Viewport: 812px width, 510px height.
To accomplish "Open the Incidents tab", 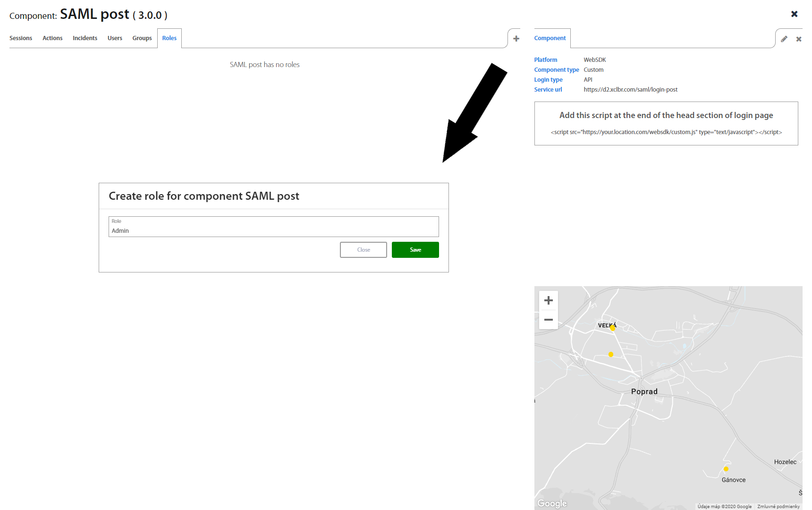I will (85, 38).
